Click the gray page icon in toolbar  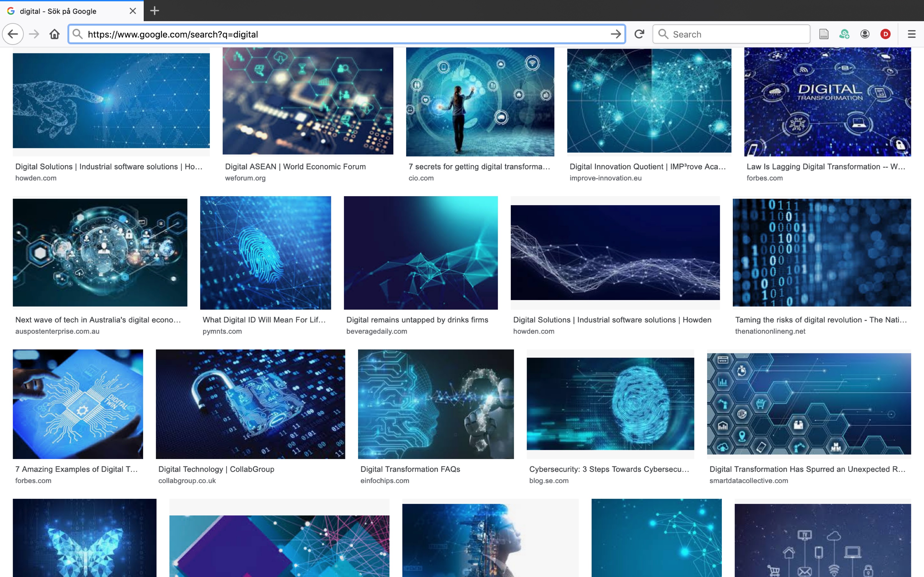click(x=824, y=34)
